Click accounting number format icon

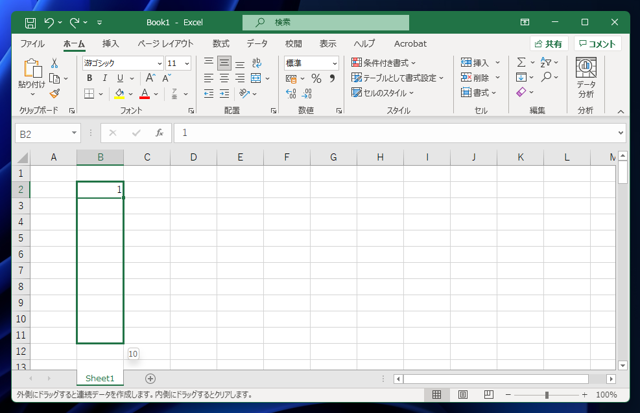click(291, 78)
